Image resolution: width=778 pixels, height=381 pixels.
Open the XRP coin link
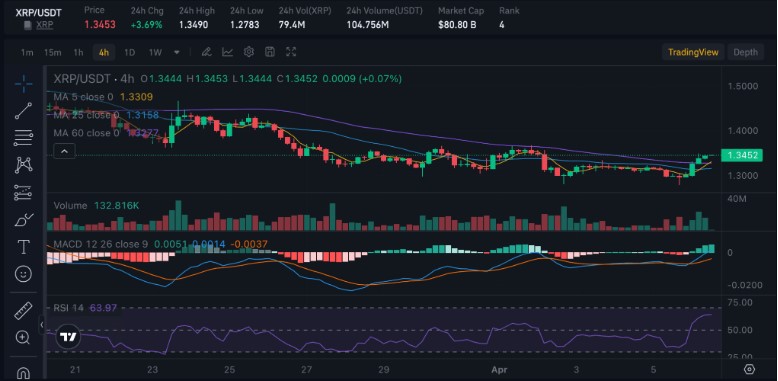(x=45, y=25)
